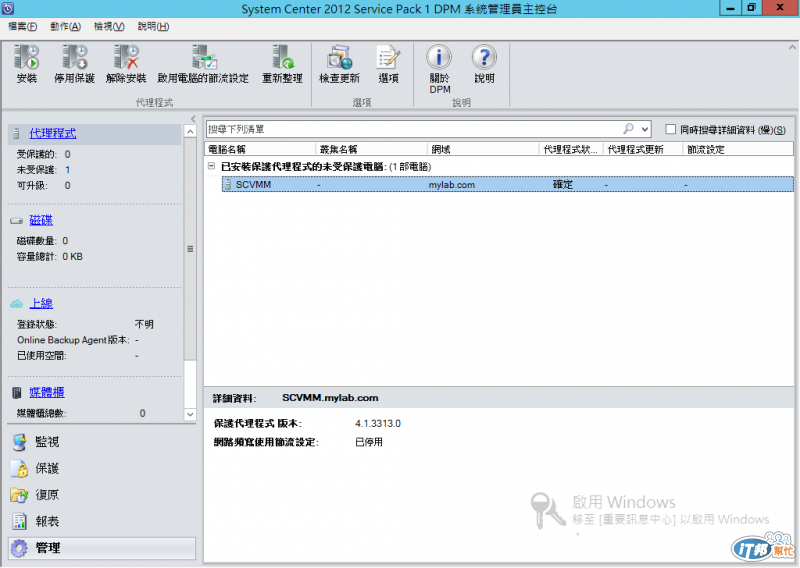This screenshot has height=568, width=800.
Task: Click the 容量總計 0 KB entry
Action: click(x=49, y=257)
